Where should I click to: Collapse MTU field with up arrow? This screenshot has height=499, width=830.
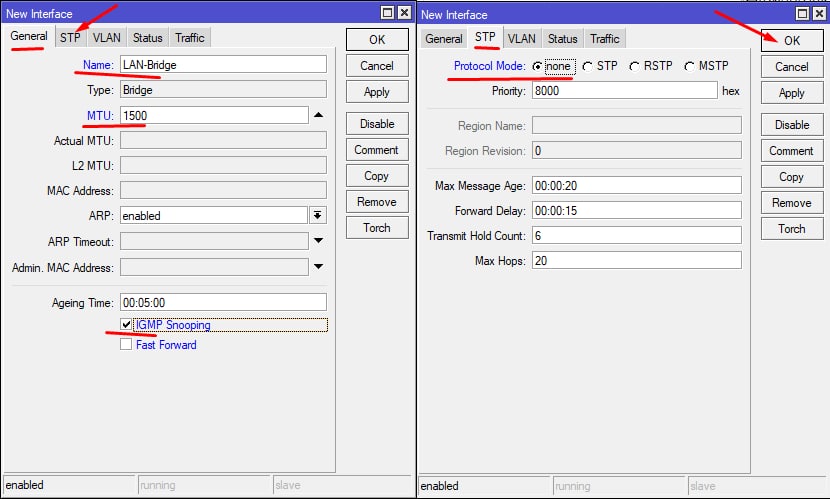318,115
